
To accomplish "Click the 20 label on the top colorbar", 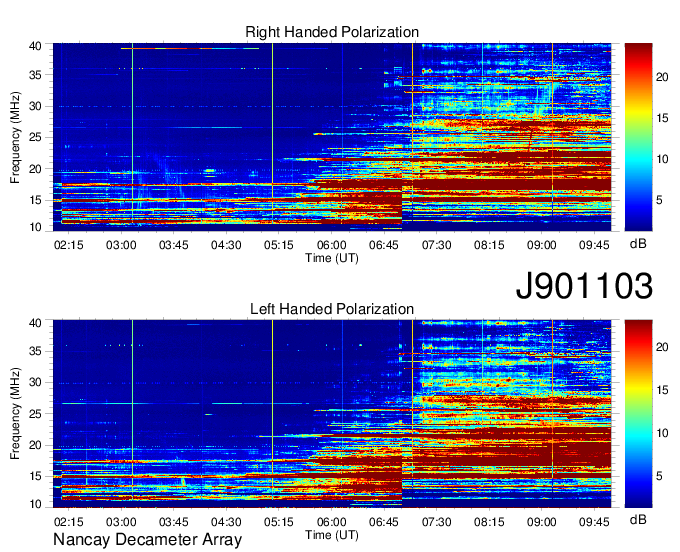I will 662,77.
